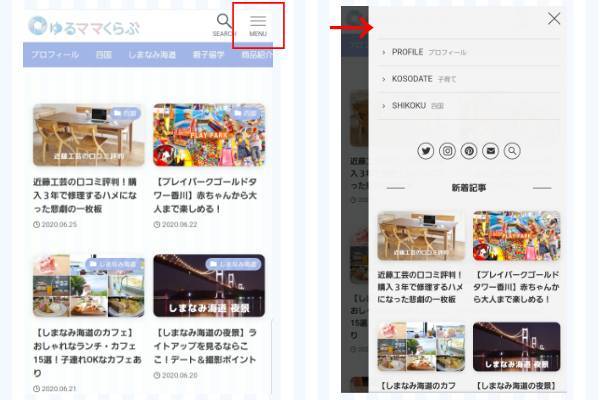Click the 新着記事 heading in menu panel
The image size is (600, 400).
click(469, 188)
